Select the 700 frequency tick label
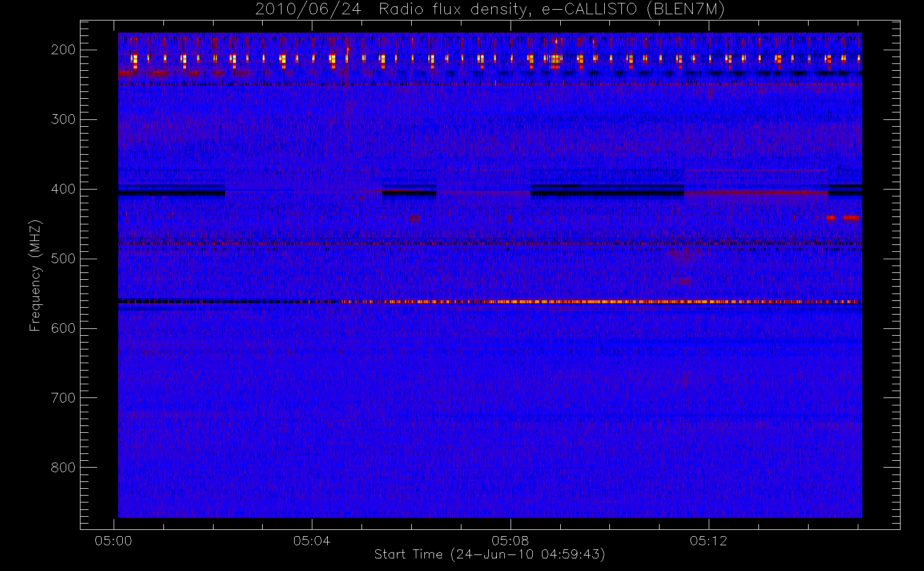 pyautogui.click(x=63, y=398)
